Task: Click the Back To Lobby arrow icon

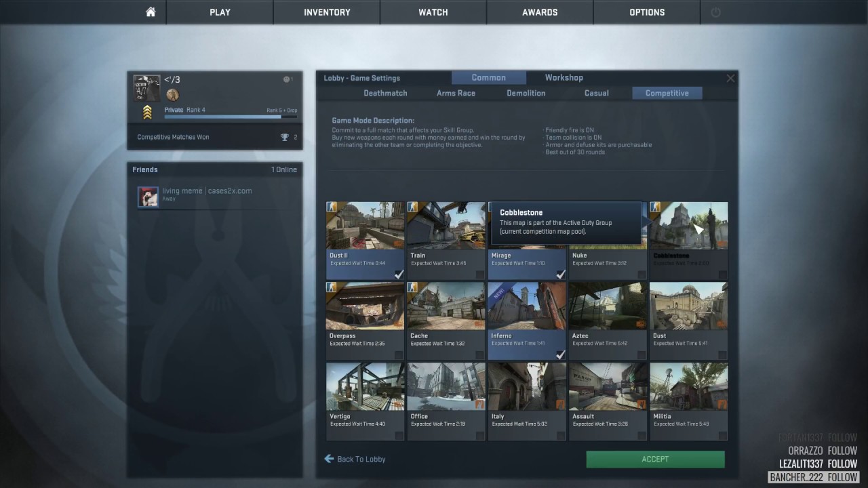Action: [x=330, y=459]
